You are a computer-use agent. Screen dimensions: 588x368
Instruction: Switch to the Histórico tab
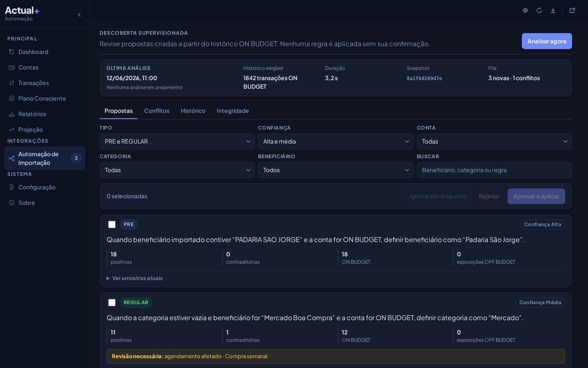point(193,111)
